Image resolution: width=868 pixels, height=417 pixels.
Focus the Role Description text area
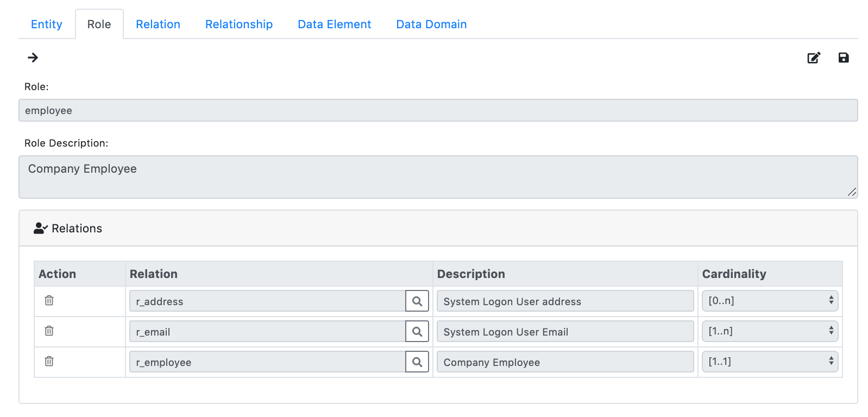pos(438,177)
